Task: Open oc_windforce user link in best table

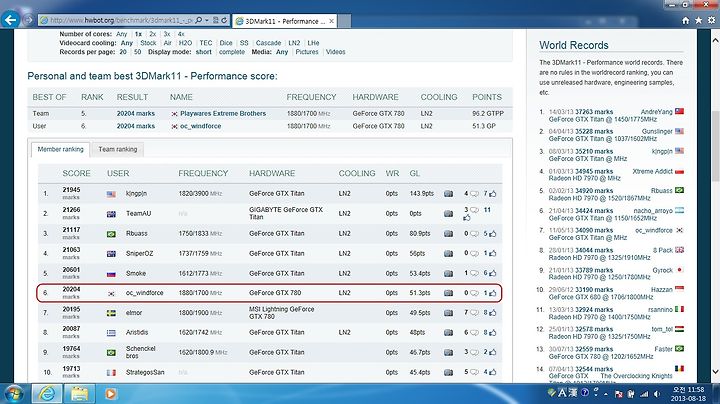Action: click(201, 126)
